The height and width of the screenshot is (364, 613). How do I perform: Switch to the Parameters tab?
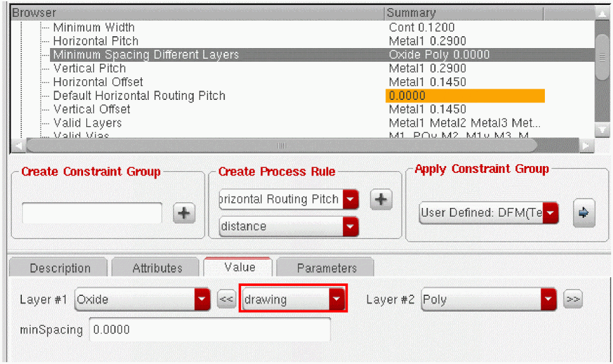(326, 268)
